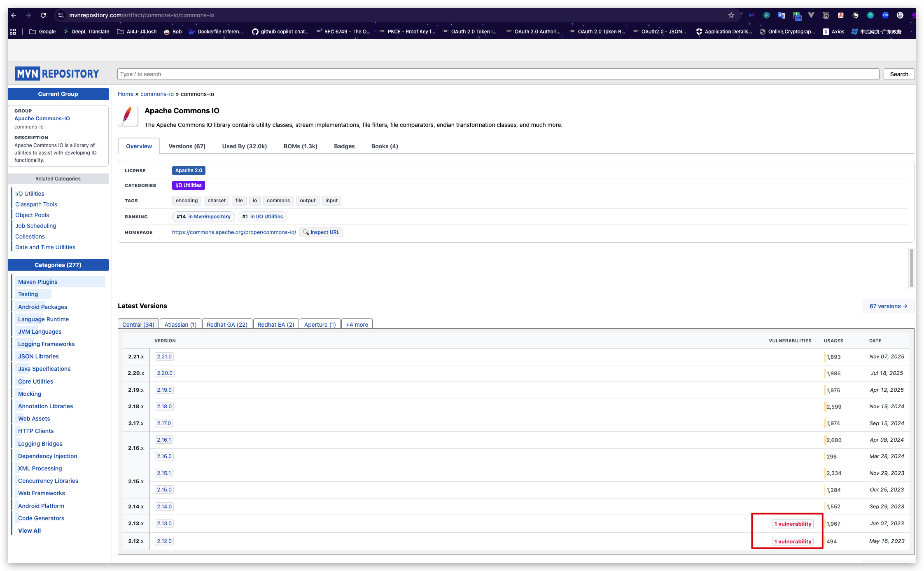Click the 'encoding' tag
This screenshot has width=924, height=571.
187,201
